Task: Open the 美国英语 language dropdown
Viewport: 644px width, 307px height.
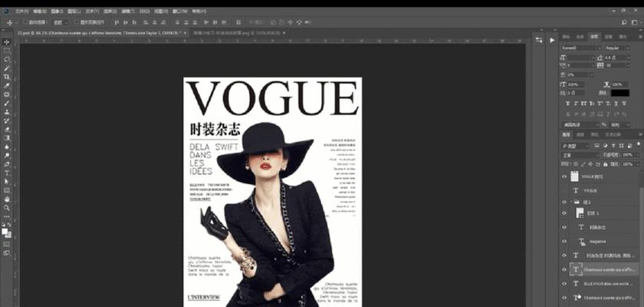Action: 580,124
